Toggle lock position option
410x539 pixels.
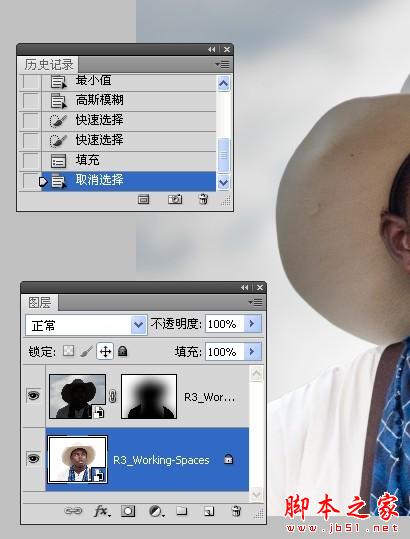tap(105, 351)
